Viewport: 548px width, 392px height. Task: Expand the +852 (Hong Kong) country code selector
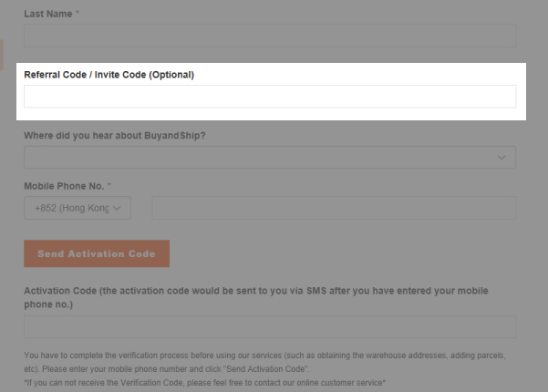click(x=78, y=208)
